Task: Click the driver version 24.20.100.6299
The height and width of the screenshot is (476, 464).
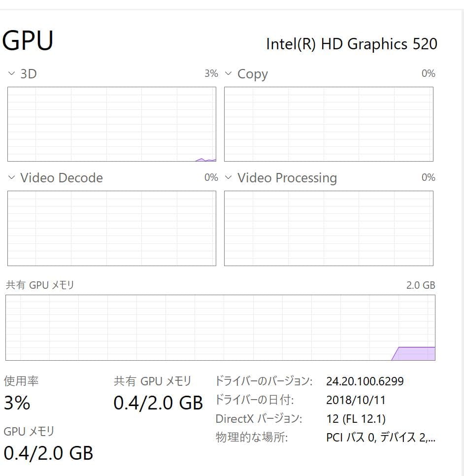Action: pos(365,381)
